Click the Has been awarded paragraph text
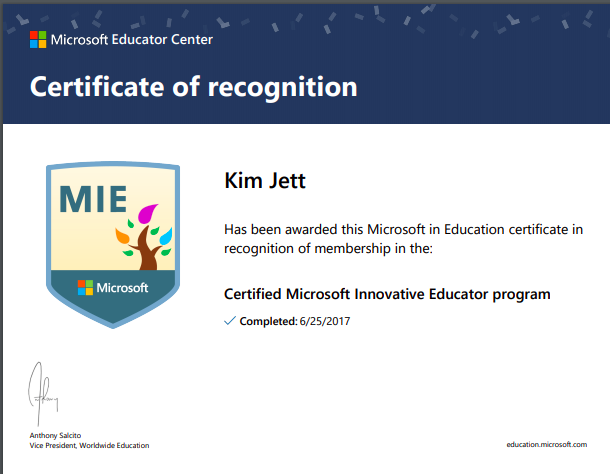Screen dimensions: 610x474 click(x=403, y=239)
